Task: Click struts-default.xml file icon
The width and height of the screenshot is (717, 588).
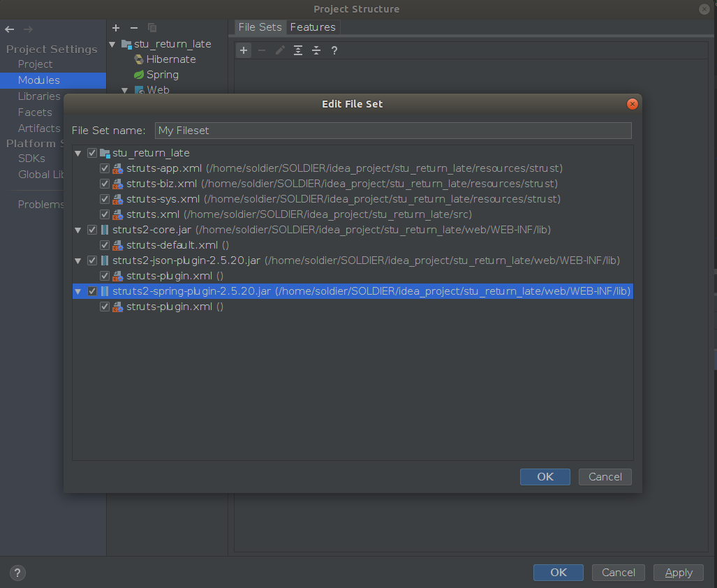Action: coord(117,245)
